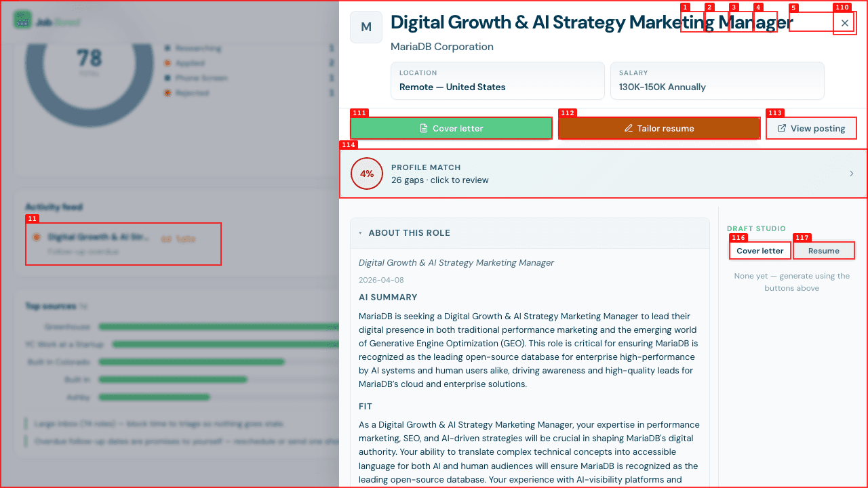868x488 pixels.
Task: Select the Researching legend entry in the background
Action: pyautogui.click(x=249, y=48)
